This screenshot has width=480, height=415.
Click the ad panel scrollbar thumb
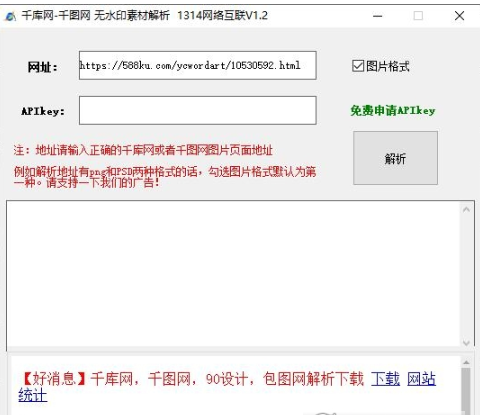[x=466, y=391]
